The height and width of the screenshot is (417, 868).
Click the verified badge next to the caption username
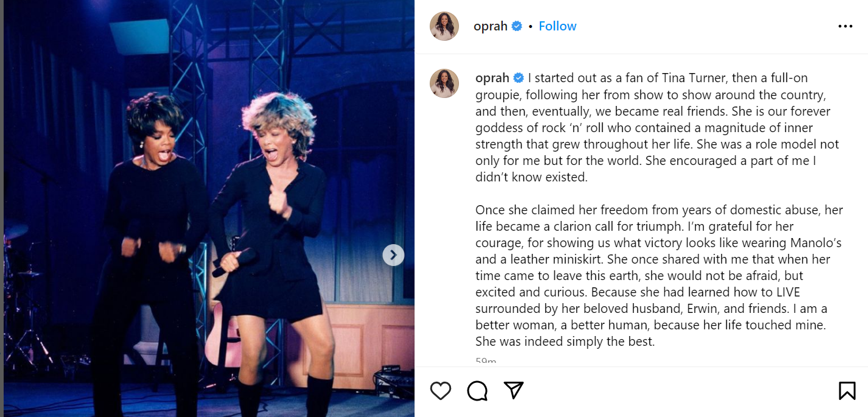click(x=519, y=78)
